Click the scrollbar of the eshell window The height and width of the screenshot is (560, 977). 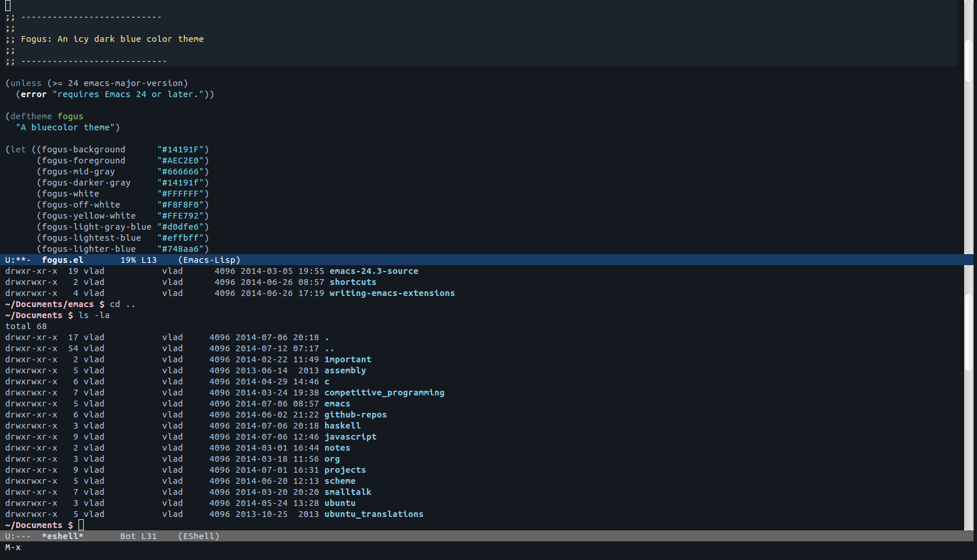(968, 398)
